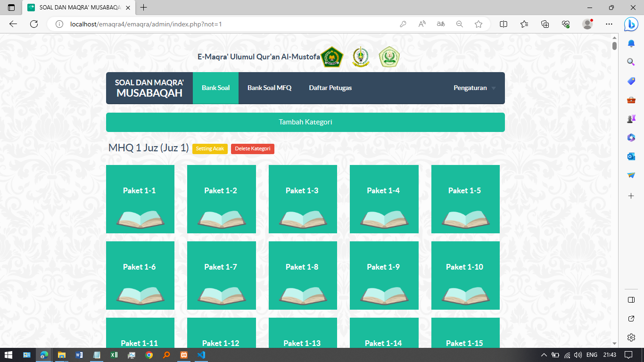Click the browser Refresh icon
Viewport: 644px width, 362px height.
tap(34, 24)
